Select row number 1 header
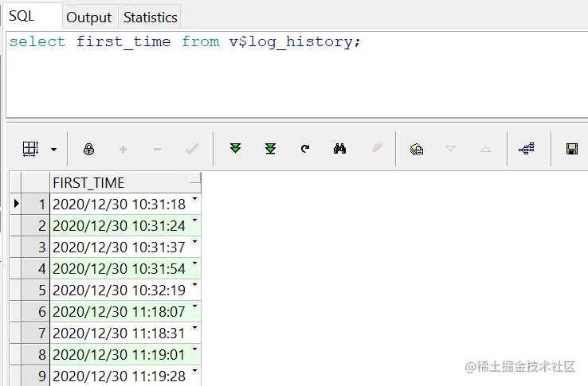This screenshot has height=386, width=588. click(x=35, y=205)
